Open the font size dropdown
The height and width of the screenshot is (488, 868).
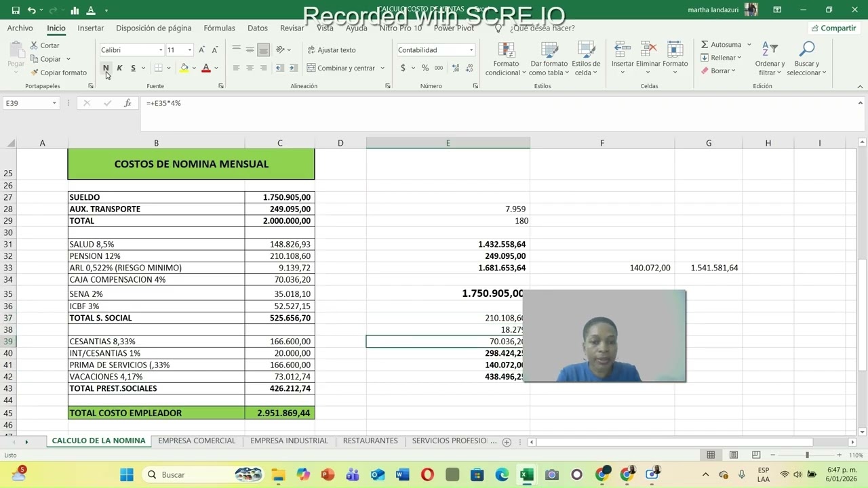point(190,50)
